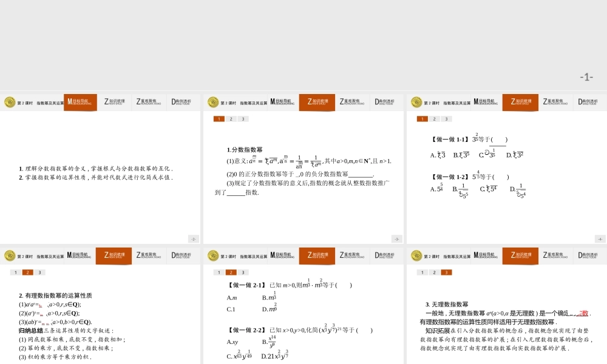Viewport: 607px width, 364px height.
Task: Expand page pill 1 on the top-right slide
Action: pyautogui.click(x=423, y=119)
